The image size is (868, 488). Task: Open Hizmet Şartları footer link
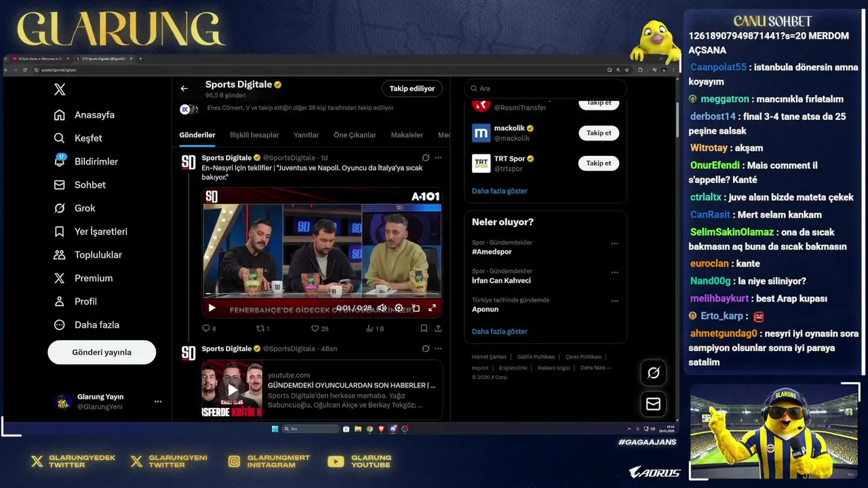point(489,357)
